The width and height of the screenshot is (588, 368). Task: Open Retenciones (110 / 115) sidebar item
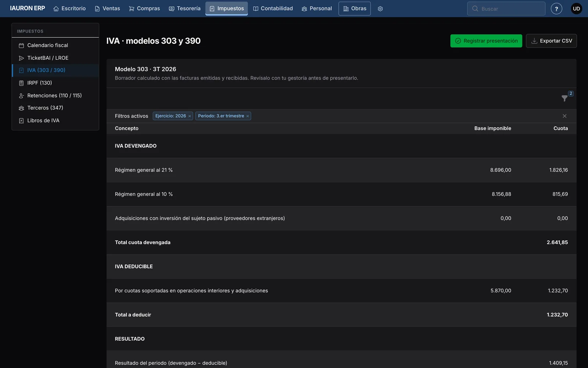[55, 95]
